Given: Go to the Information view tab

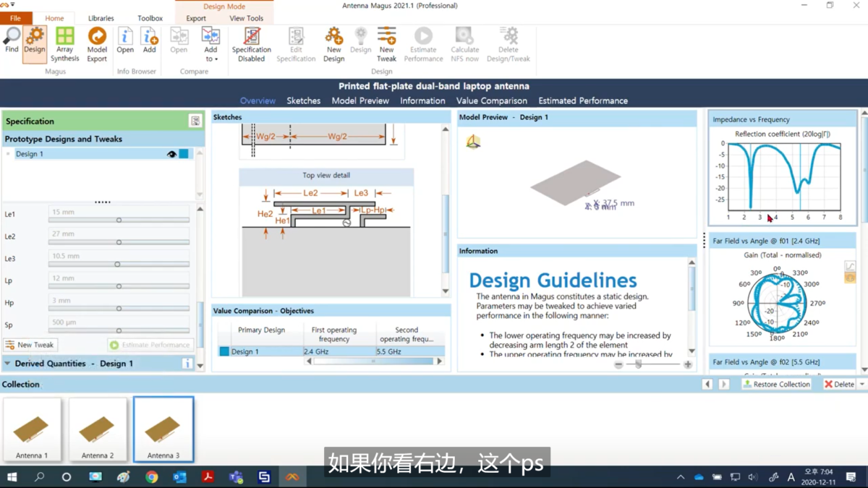Looking at the screenshot, I should click(422, 100).
